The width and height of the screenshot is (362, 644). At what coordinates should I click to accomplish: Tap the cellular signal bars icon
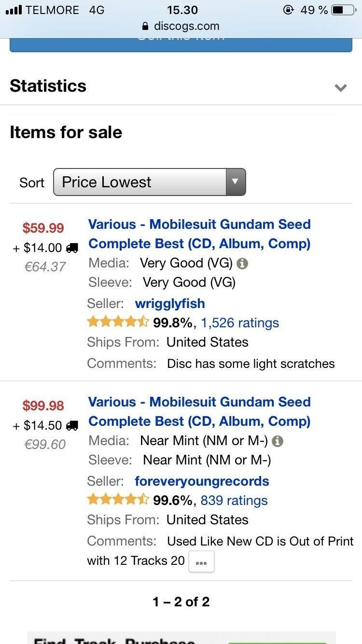click(13, 10)
